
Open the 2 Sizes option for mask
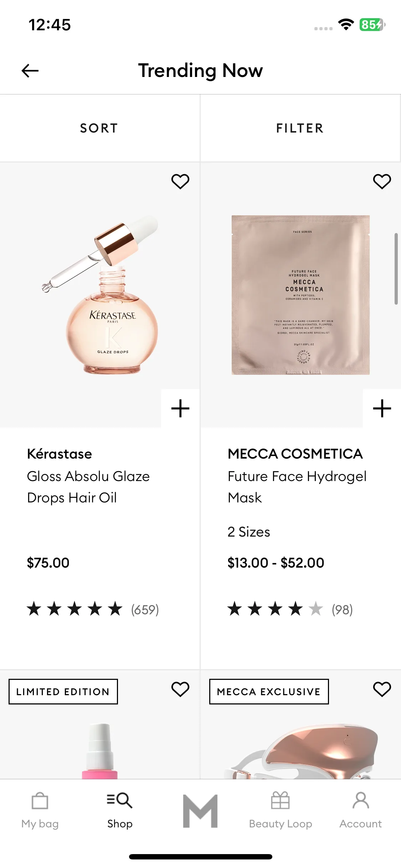pos(249,532)
